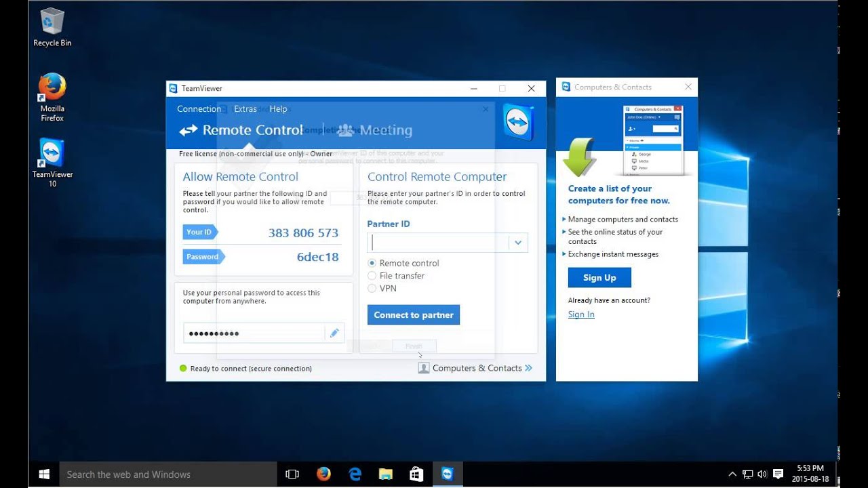Click 'Already have an account?' text
The image size is (868, 488).
(609, 300)
